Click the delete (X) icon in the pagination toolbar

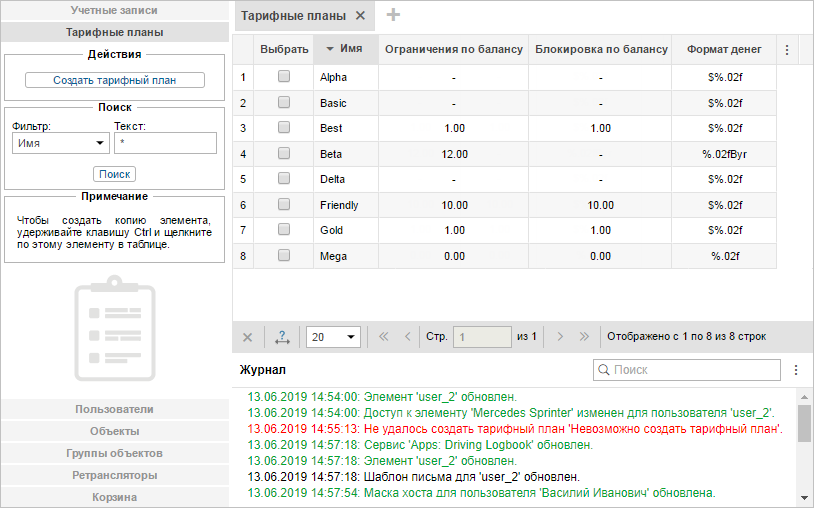pos(248,337)
